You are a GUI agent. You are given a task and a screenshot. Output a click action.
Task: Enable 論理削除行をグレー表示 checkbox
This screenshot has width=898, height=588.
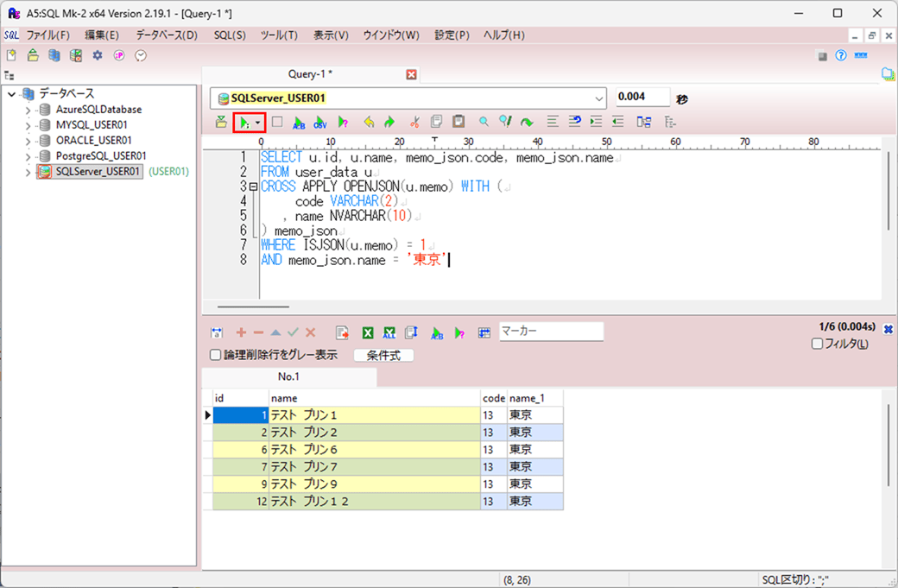[216, 355]
